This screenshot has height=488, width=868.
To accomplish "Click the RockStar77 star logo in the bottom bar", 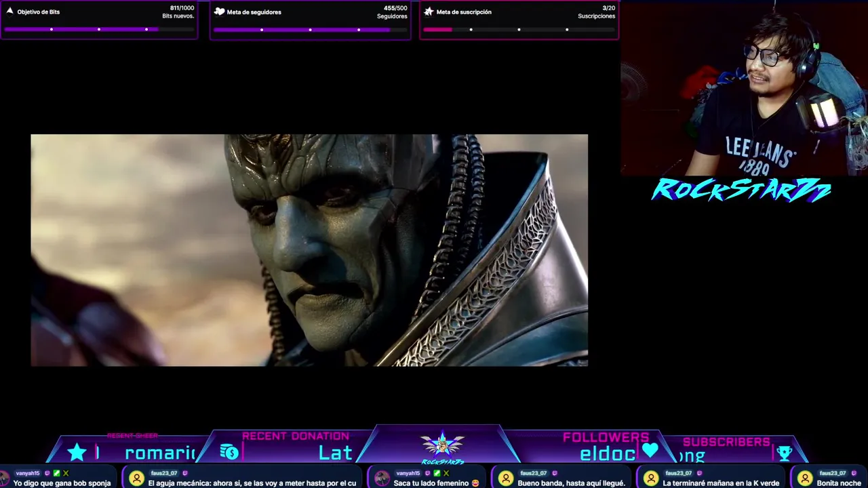I will click(x=442, y=447).
